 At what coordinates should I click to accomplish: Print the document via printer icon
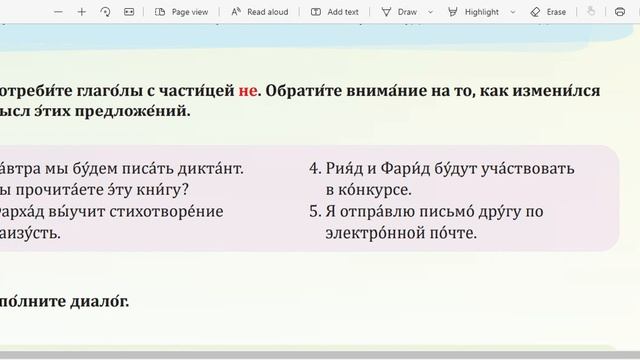coord(620,12)
